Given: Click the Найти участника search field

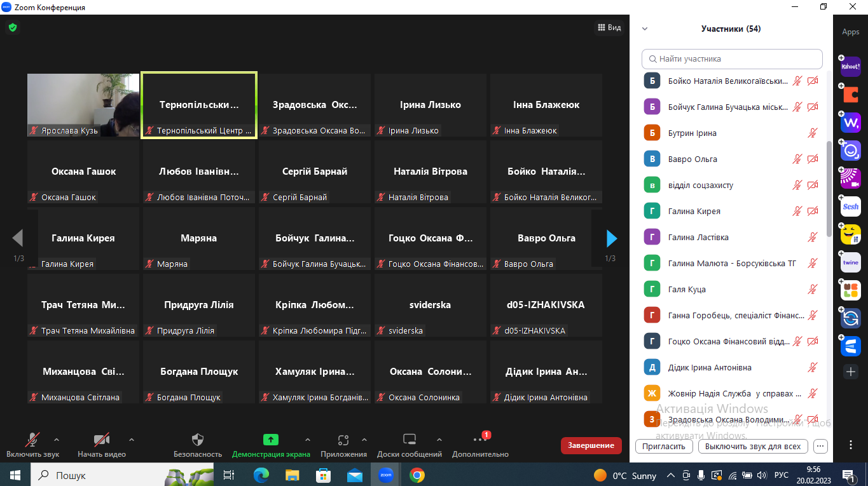Looking at the screenshot, I should point(732,59).
